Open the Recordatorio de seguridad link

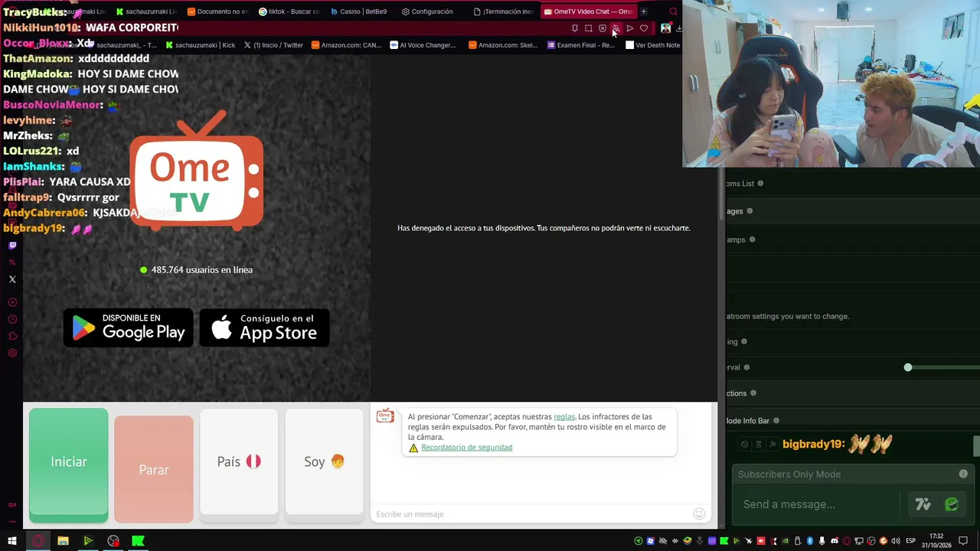pyautogui.click(x=466, y=448)
